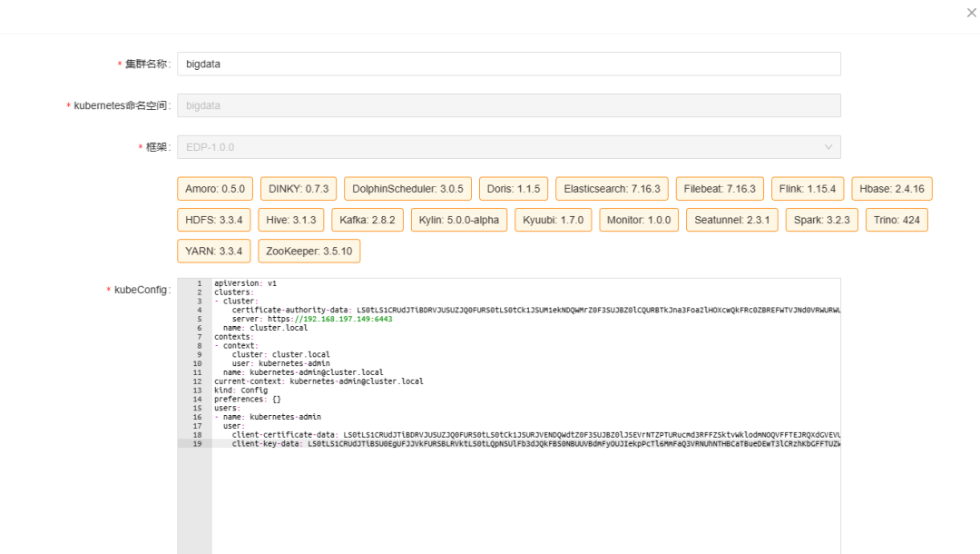This screenshot has width=980, height=554.
Task: Click the Elasticsearch: 7.16.3 tag
Action: tap(612, 189)
